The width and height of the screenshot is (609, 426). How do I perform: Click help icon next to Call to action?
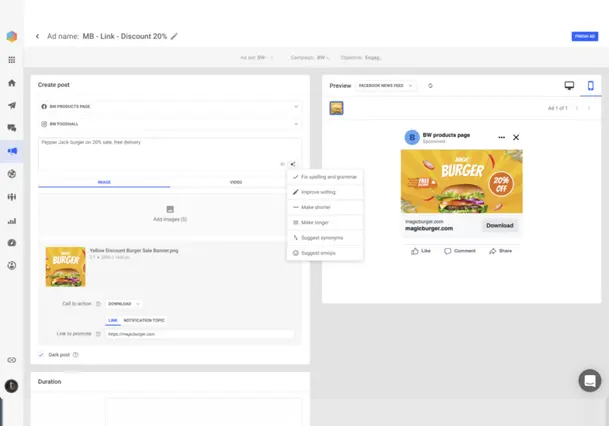[98, 304]
